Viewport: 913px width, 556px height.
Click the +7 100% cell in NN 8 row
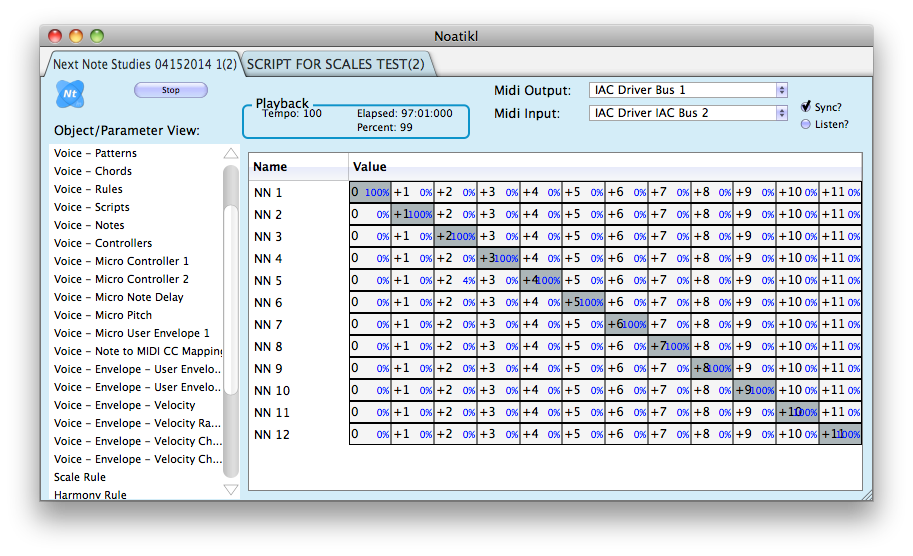click(x=670, y=346)
